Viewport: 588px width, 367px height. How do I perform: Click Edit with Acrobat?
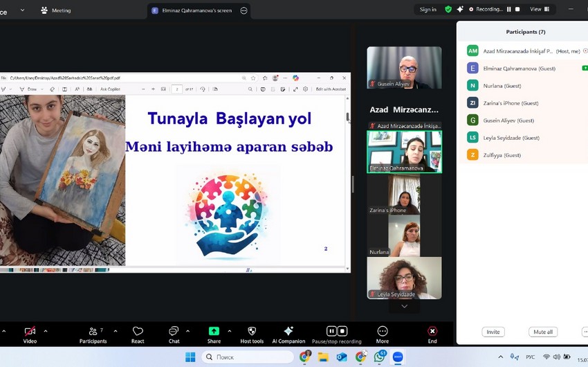(x=331, y=89)
